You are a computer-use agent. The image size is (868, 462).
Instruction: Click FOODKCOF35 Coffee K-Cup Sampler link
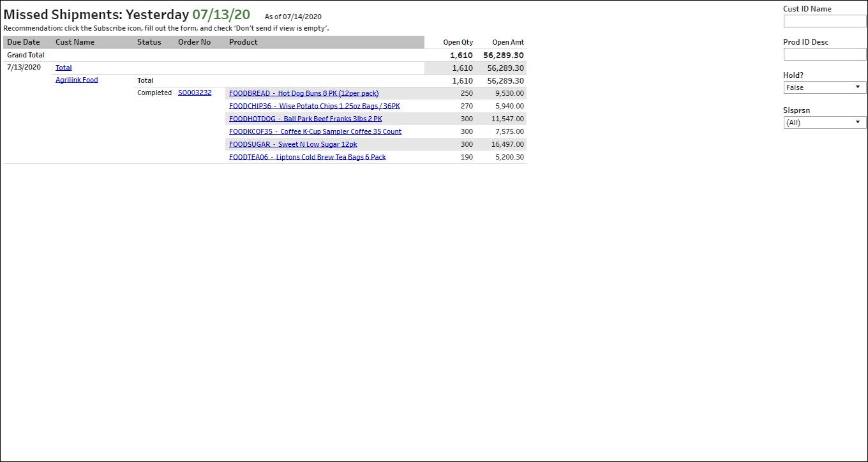[315, 131]
